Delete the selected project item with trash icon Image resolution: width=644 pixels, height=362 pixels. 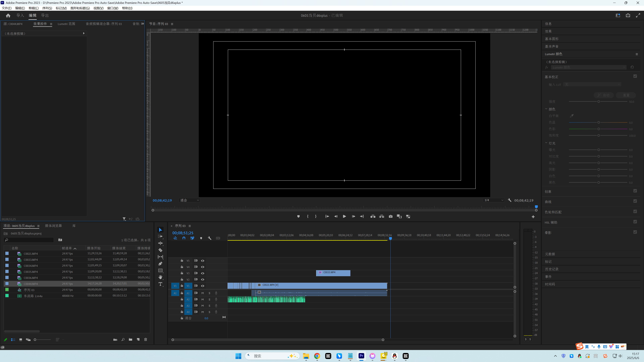coord(146,340)
